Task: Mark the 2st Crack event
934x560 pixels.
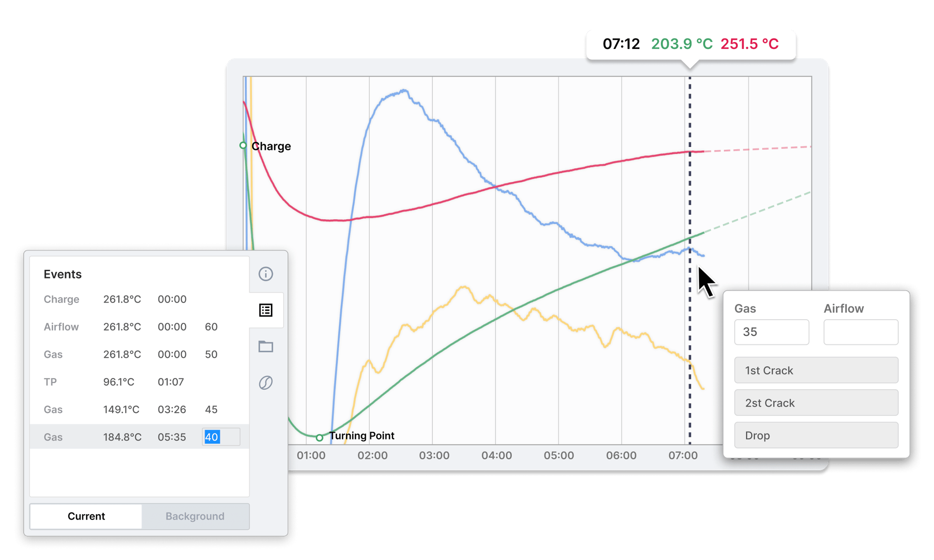Action: (x=816, y=403)
